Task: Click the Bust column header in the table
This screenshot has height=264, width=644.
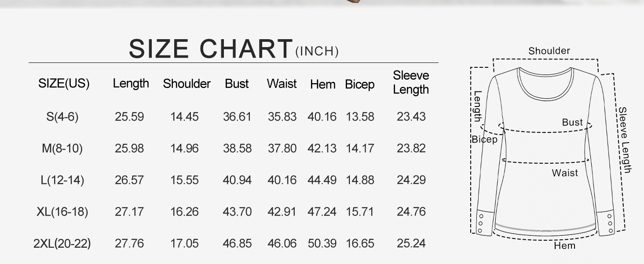Action: pyautogui.click(x=237, y=84)
